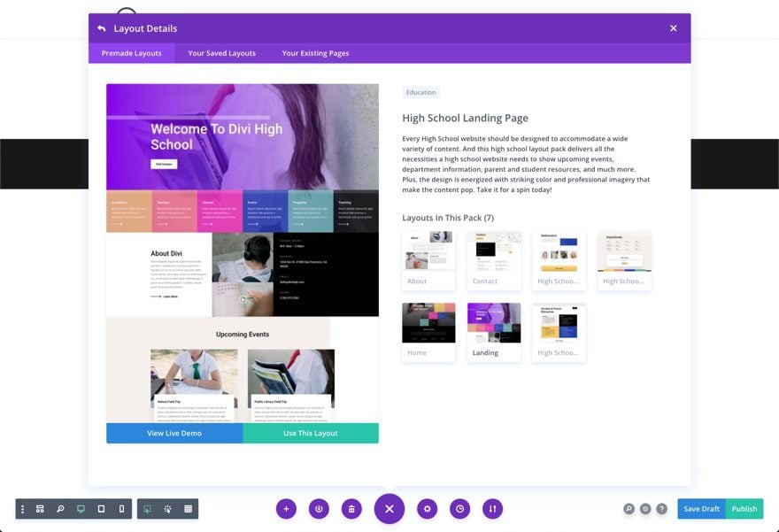Click the Education category tag

420,92
